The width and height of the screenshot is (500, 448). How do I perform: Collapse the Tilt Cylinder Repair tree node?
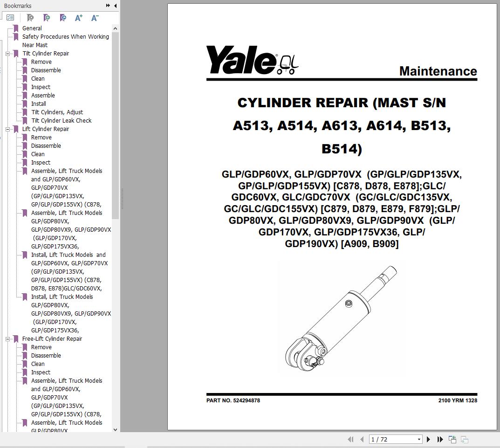coord(7,54)
